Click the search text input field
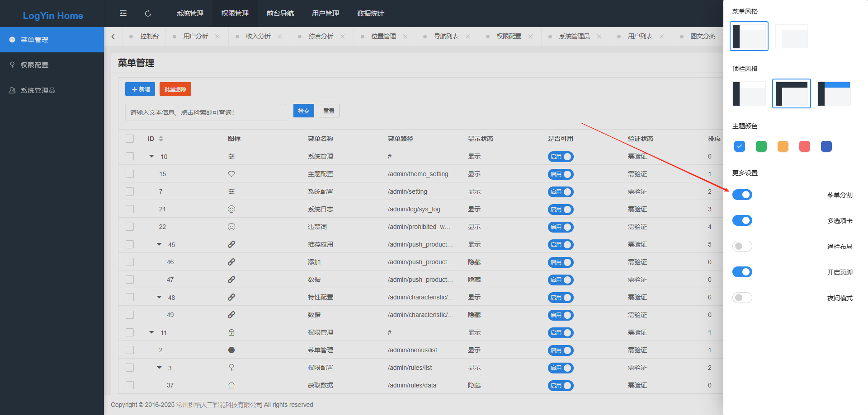The height and width of the screenshot is (415, 868). point(206,112)
